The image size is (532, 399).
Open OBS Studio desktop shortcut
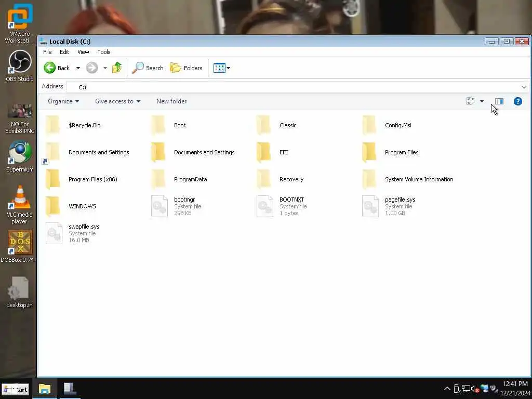tap(20, 66)
